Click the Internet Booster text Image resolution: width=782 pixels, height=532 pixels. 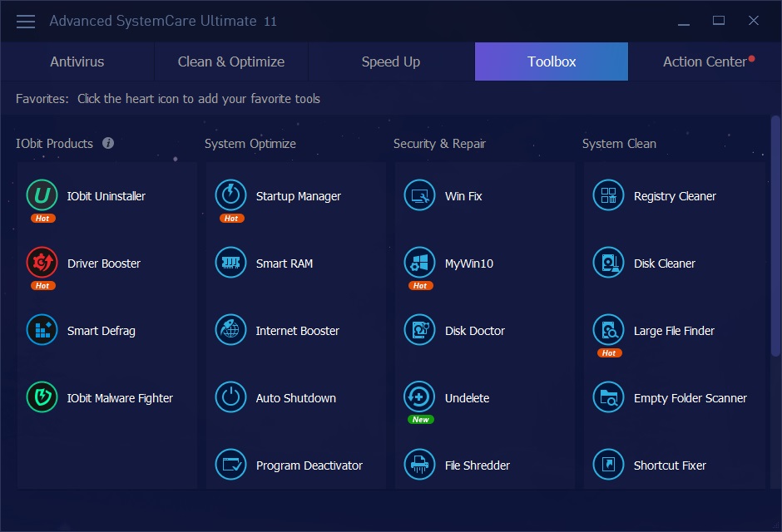coord(297,331)
